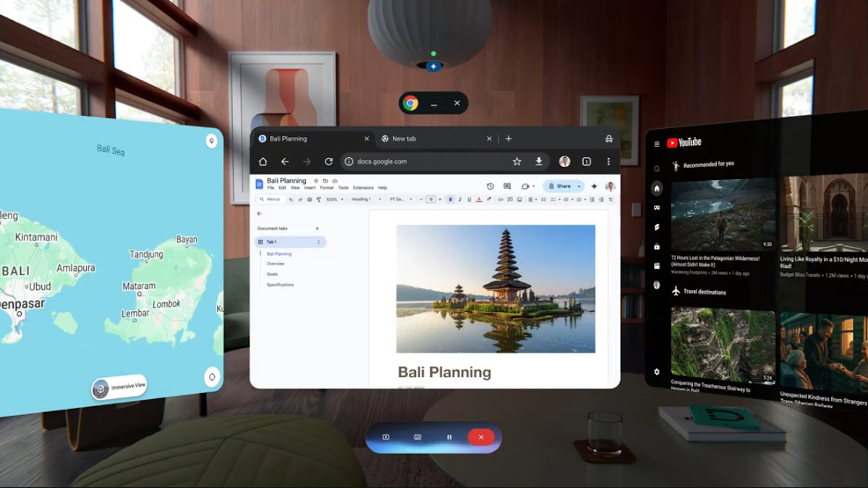Pause recording in the floating control bar
This screenshot has height=488, width=868.
click(x=449, y=437)
